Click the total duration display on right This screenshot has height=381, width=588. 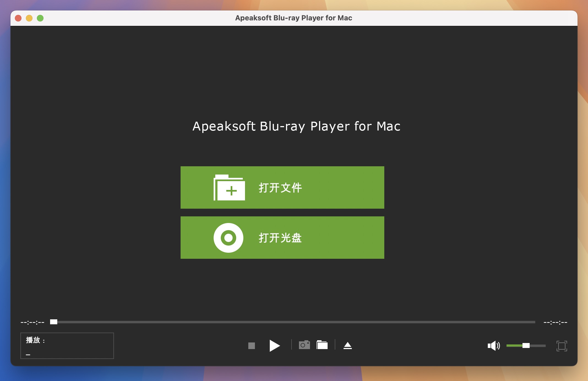pyautogui.click(x=555, y=322)
